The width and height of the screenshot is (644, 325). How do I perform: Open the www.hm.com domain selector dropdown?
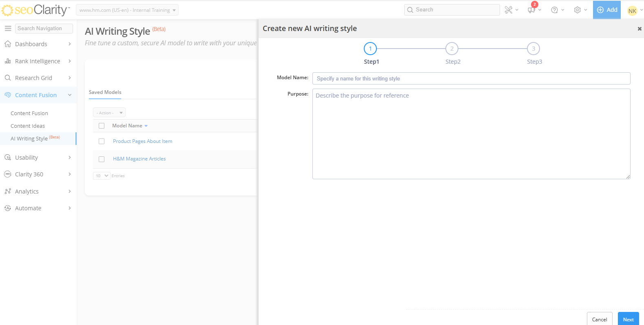127,10
